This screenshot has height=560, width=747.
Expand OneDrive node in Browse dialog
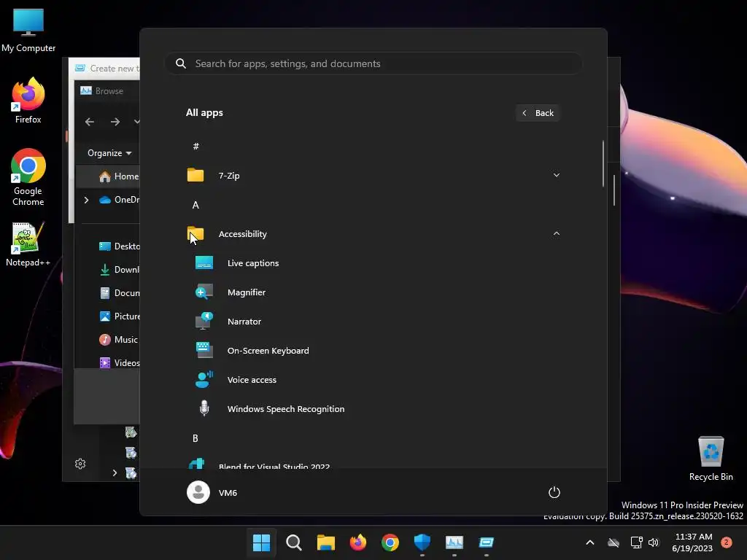coord(86,200)
